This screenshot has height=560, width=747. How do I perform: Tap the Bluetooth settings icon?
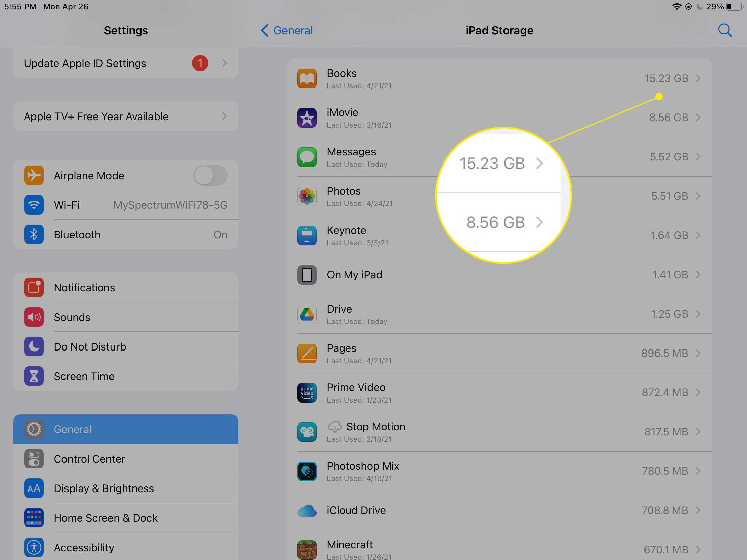click(34, 234)
